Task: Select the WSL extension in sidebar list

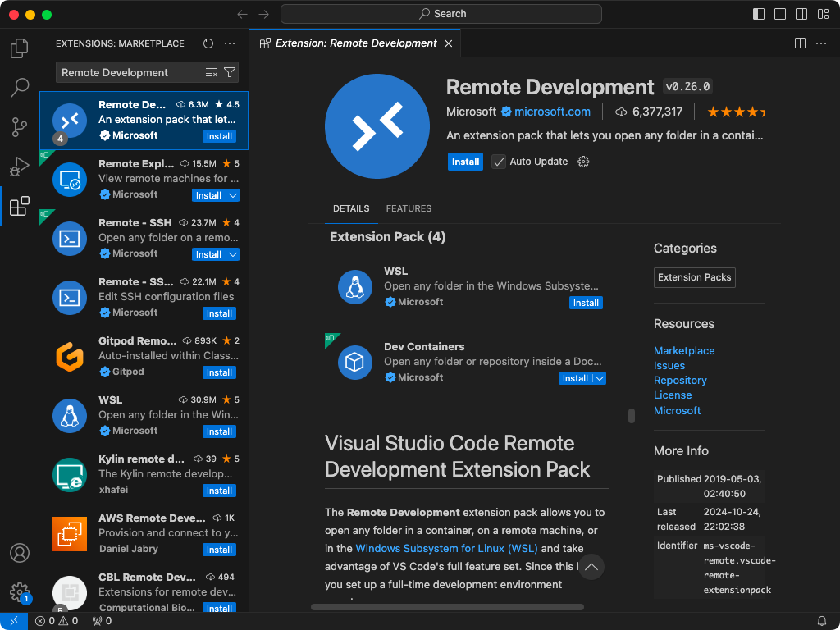Action: tap(144, 416)
